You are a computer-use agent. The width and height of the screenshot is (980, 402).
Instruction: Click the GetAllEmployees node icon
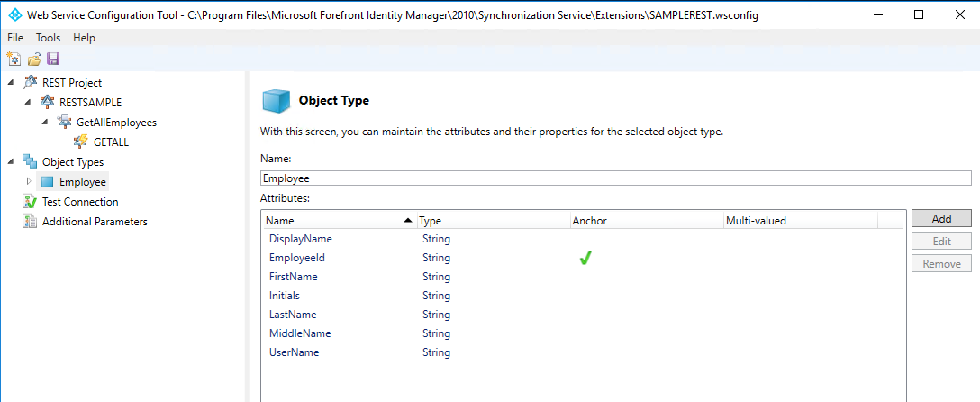click(64, 122)
